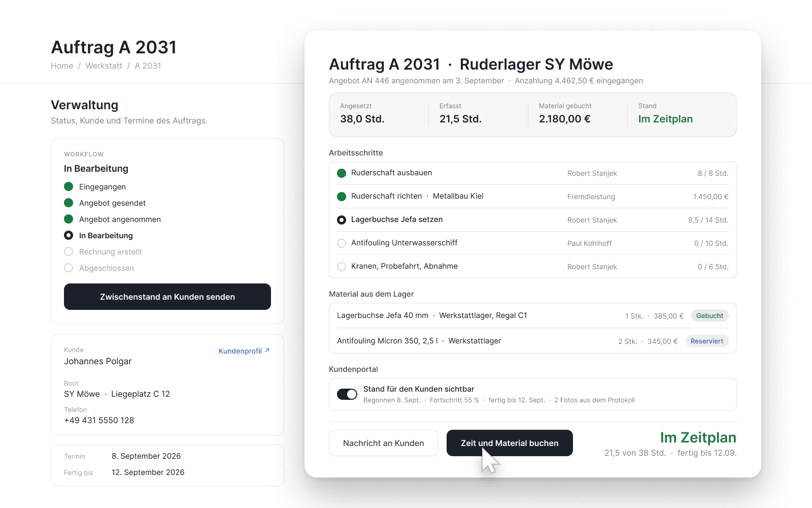812x508 pixels.
Task: Open the Kundenprofil link
Action: (244, 351)
